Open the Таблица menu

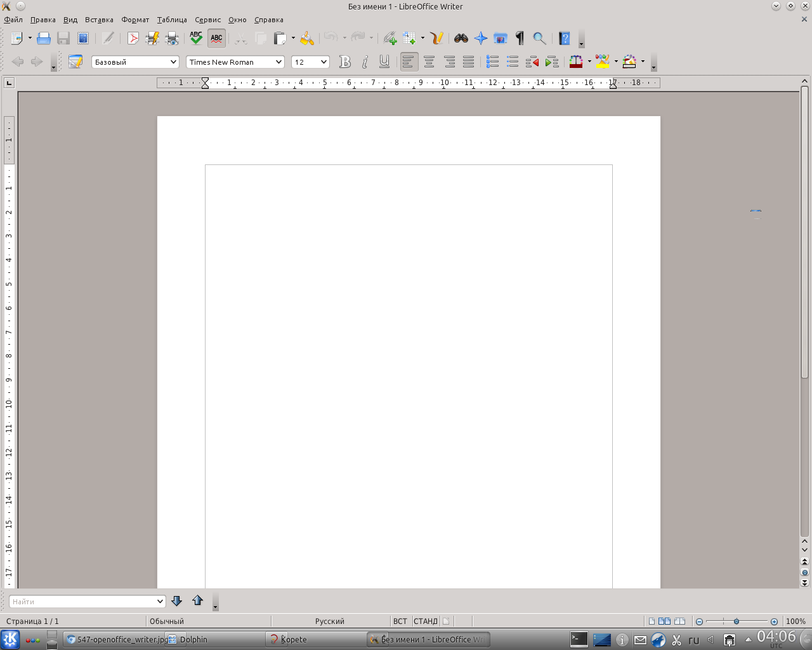point(172,20)
